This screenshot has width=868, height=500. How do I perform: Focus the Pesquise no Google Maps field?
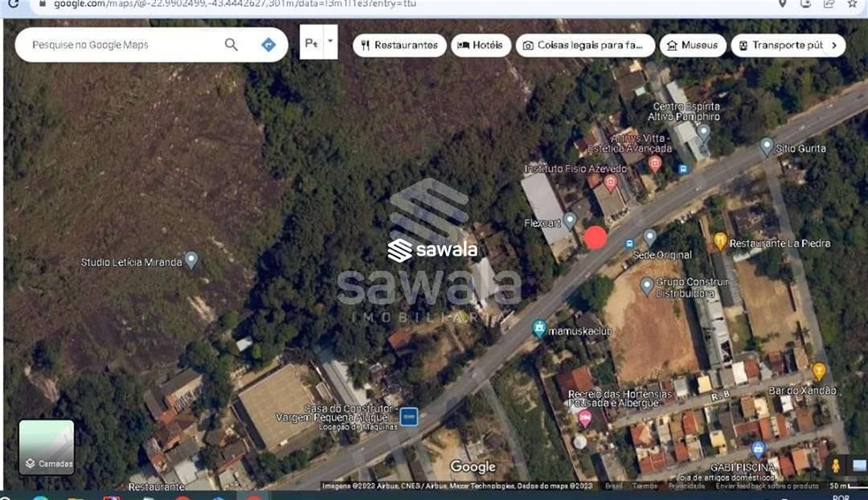coord(125,45)
